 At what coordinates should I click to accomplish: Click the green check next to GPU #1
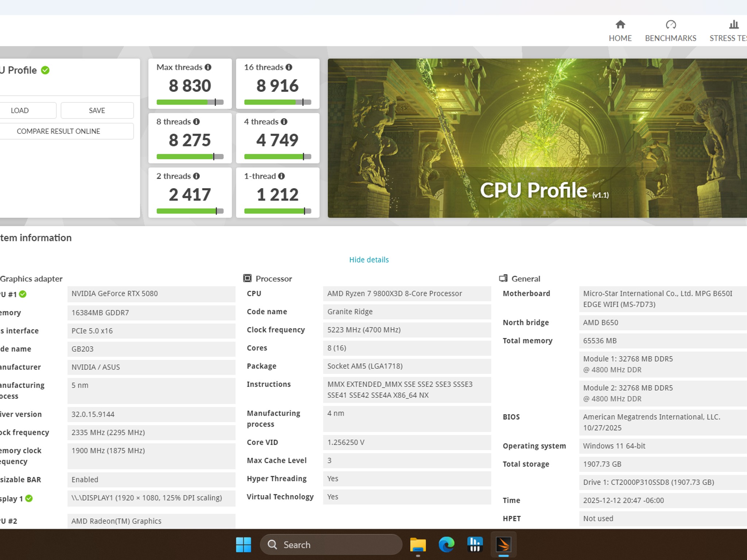click(x=23, y=294)
